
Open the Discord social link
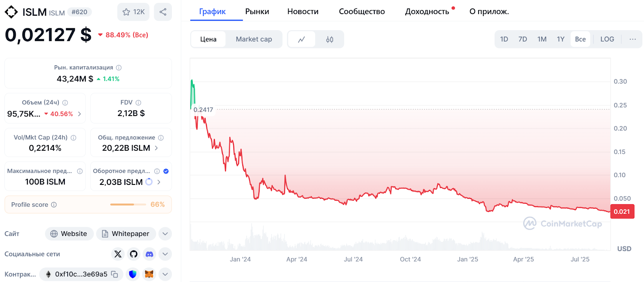[149, 254]
